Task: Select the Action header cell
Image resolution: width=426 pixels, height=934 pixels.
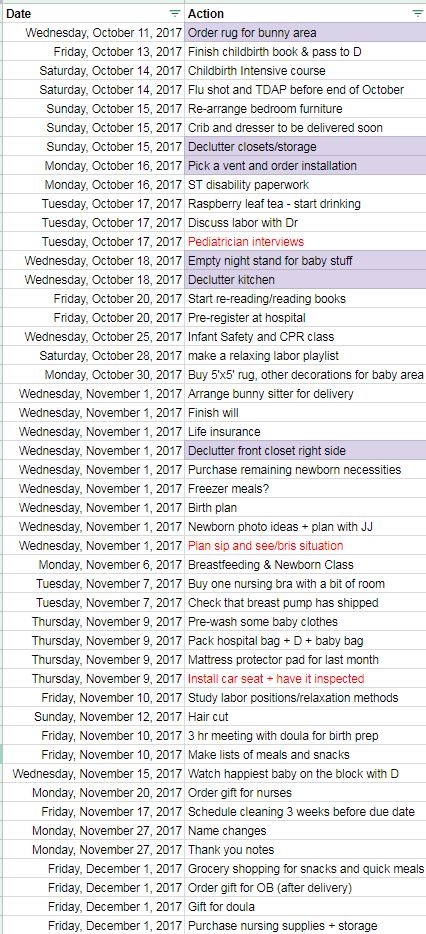Action: pyautogui.click(x=305, y=13)
